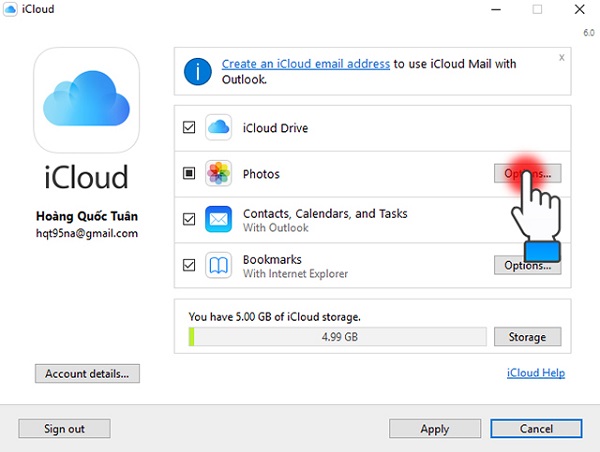
Task: Click the blue info icon in banner
Action: tap(198, 71)
